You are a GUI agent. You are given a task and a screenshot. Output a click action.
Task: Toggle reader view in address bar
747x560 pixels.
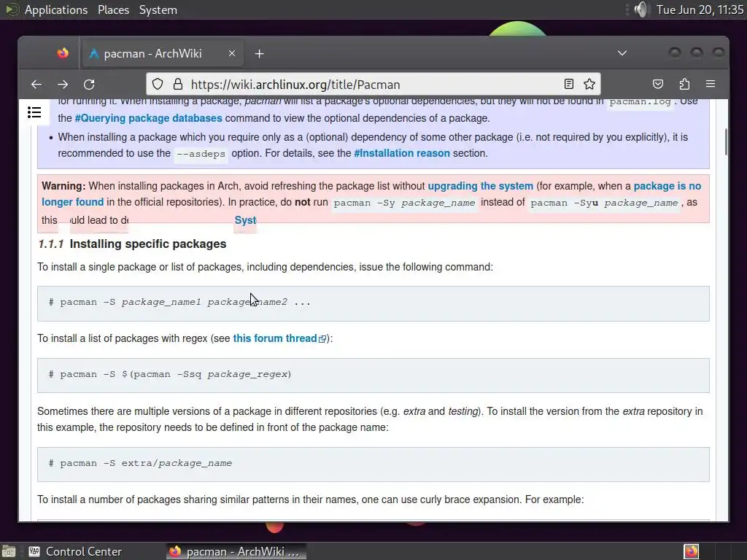(569, 85)
